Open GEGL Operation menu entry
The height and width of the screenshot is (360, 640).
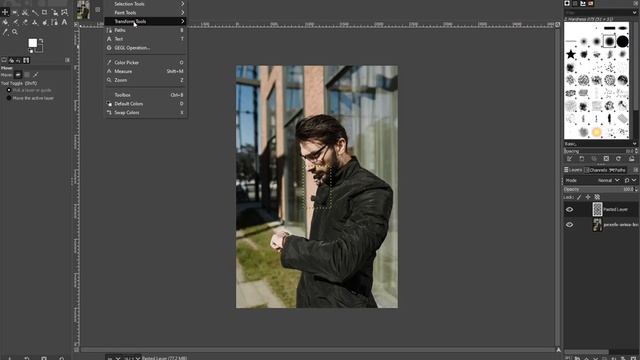[x=146, y=48]
